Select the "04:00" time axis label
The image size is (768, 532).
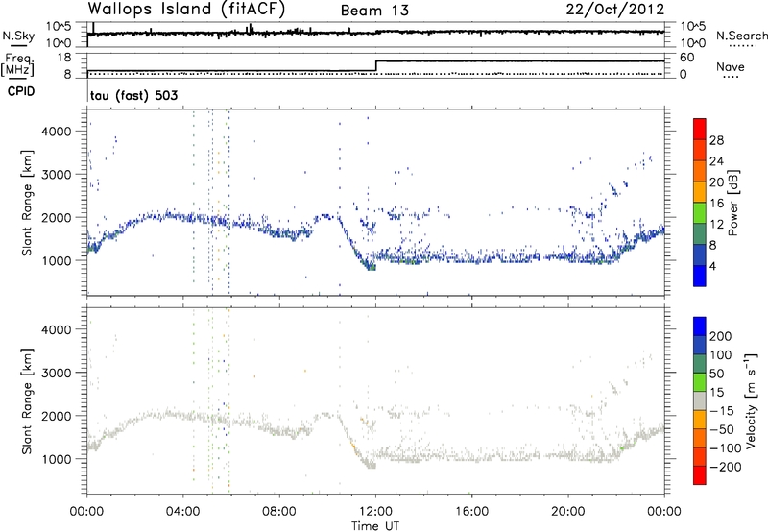point(183,512)
